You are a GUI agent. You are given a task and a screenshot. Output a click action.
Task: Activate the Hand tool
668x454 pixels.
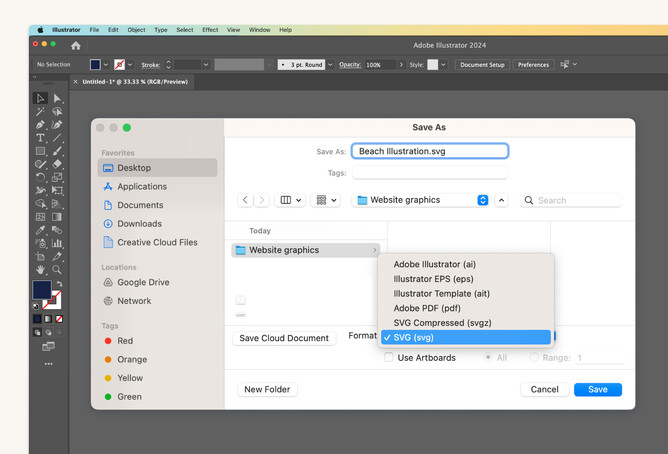[40, 269]
